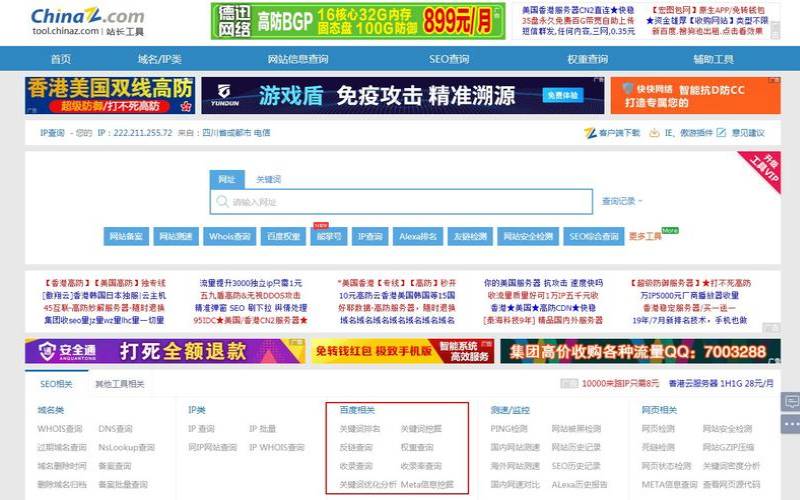800x500 pixels.
Task: Click the 快快网络 orange banner ad
Action: click(x=695, y=95)
